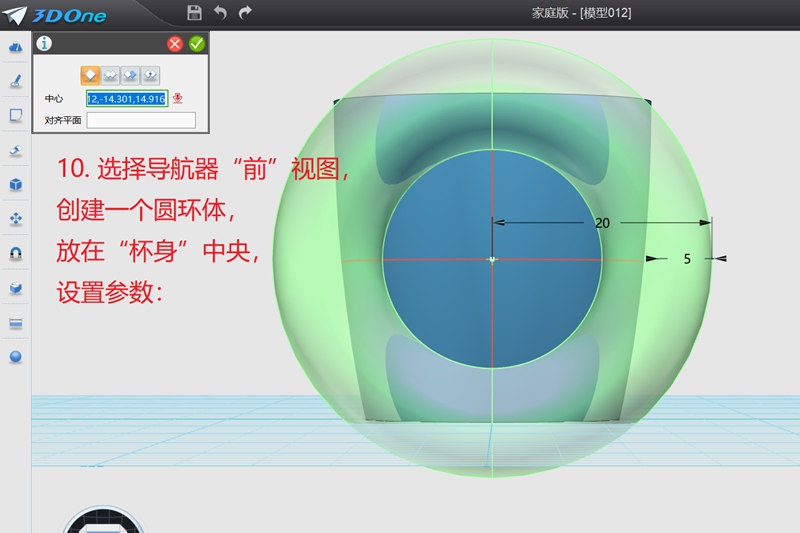800x533 pixels.
Task: Open the sketch drawing tool
Action: click(16, 81)
